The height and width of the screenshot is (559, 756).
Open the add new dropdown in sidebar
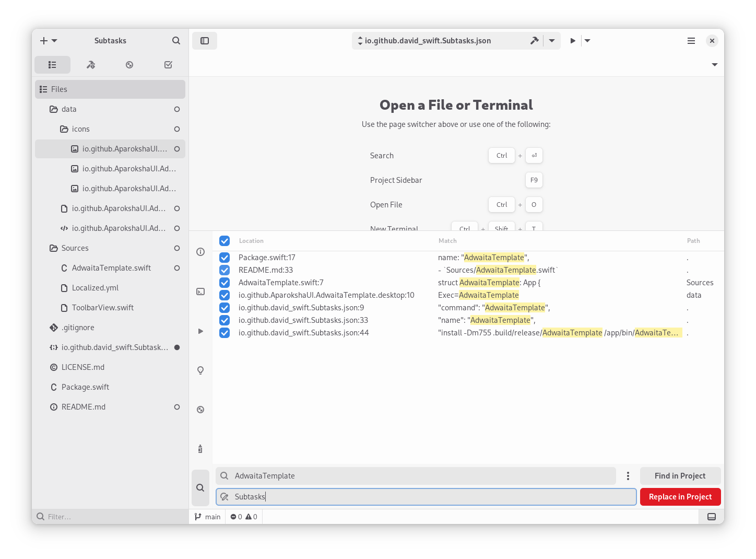click(48, 41)
